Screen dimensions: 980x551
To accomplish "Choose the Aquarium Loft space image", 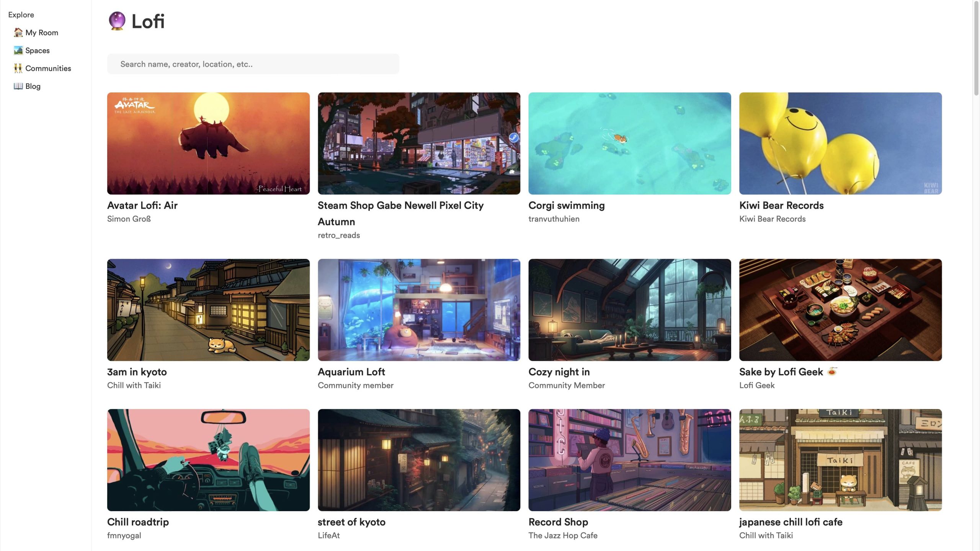I will coord(419,310).
